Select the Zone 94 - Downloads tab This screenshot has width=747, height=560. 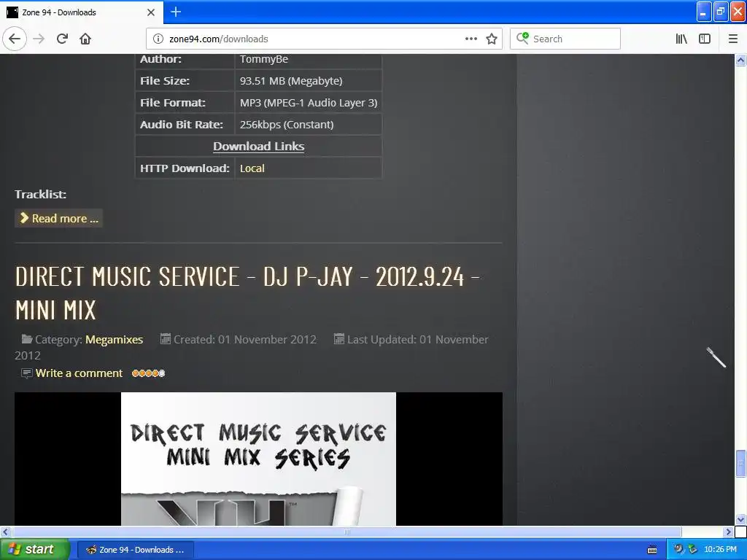pos(82,12)
